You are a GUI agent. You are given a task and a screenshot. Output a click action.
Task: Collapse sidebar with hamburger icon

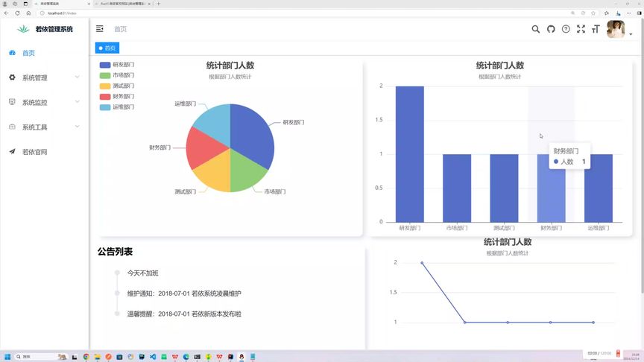(x=100, y=29)
